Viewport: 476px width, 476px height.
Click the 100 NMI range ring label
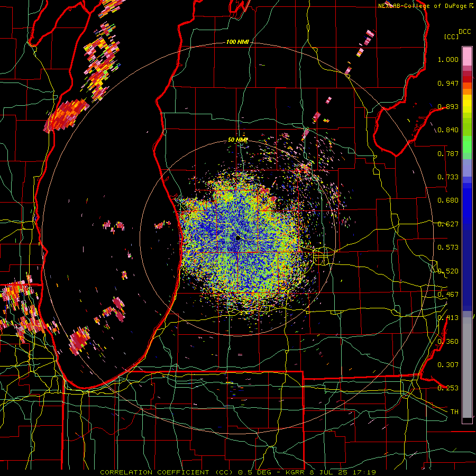[x=237, y=42]
